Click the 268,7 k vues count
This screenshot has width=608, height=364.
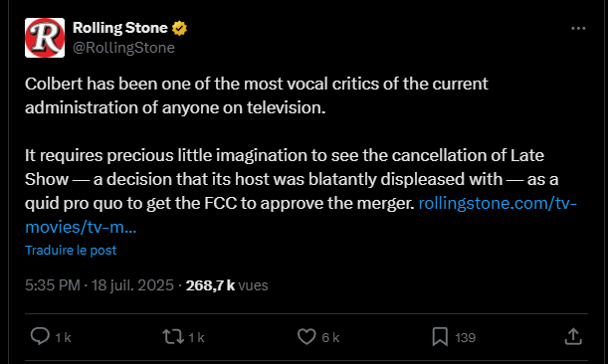pos(227,285)
